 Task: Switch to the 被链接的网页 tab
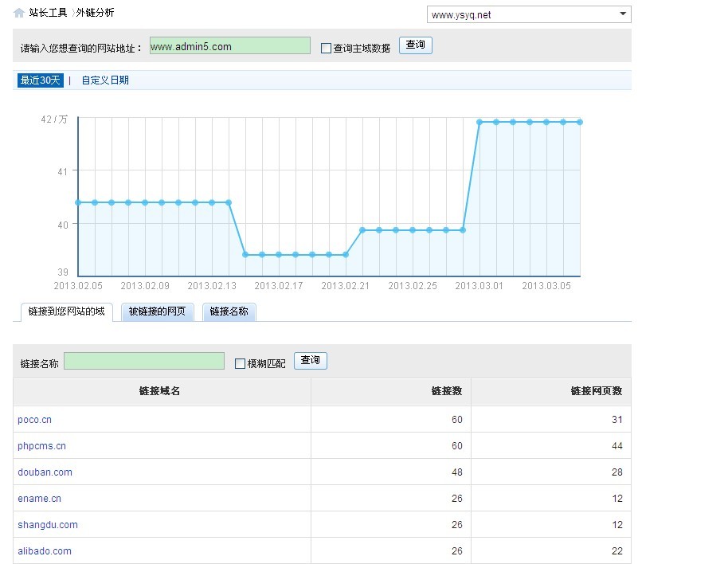(x=157, y=311)
